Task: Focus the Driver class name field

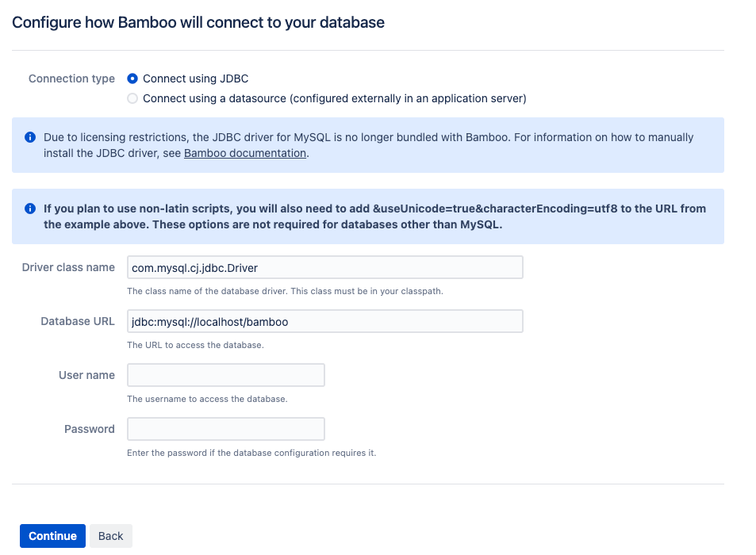Action: coord(325,267)
